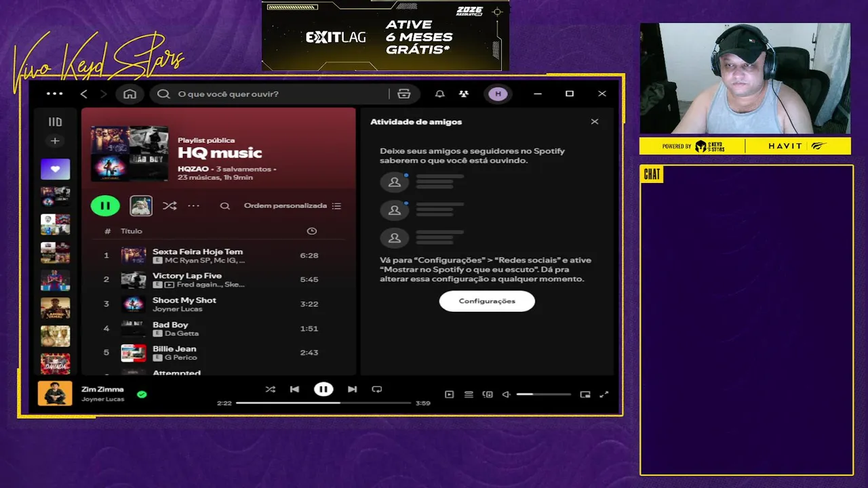
Task: Open Spotify Home
Action: [130, 94]
